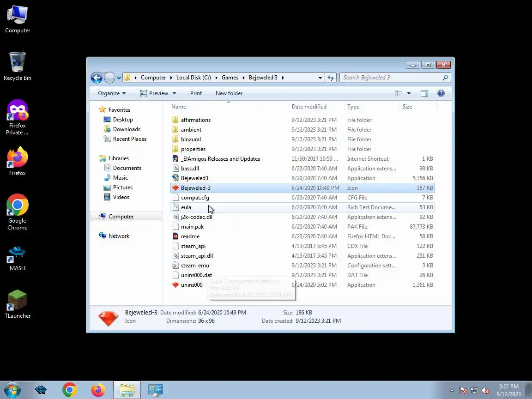
Task: Select the Bejeweled3 application file
Action: [x=302, y=178]
